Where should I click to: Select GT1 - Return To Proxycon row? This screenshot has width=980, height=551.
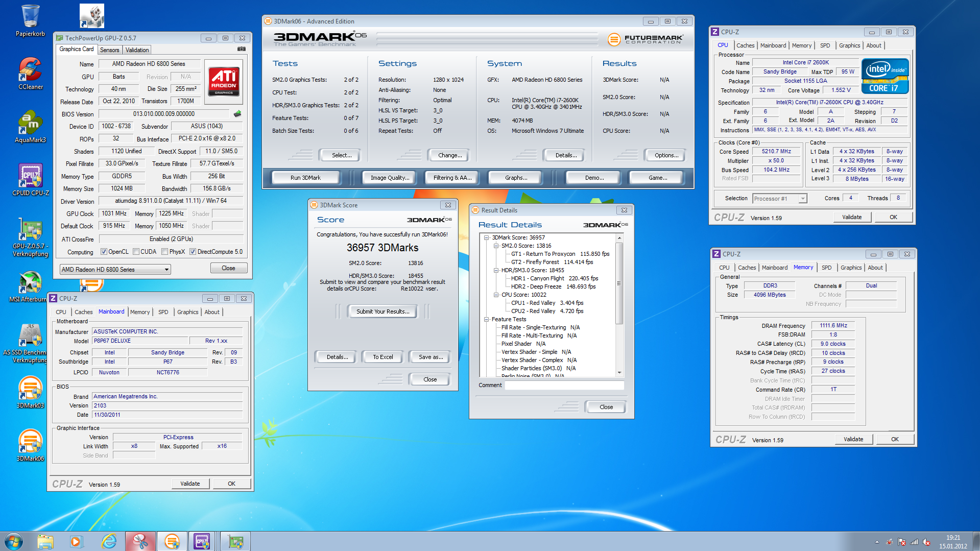point(560,254)
